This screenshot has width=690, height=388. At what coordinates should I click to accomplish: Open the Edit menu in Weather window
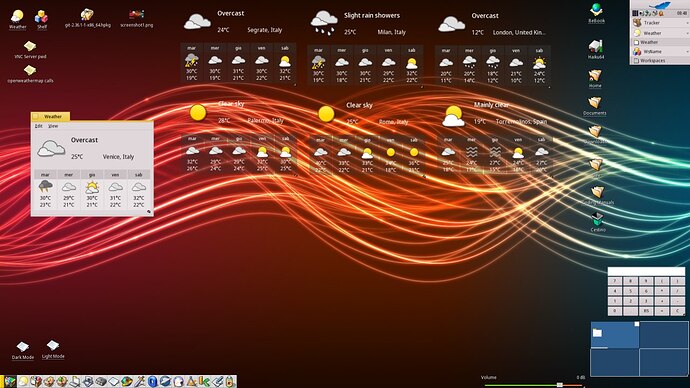pos(39,126)
